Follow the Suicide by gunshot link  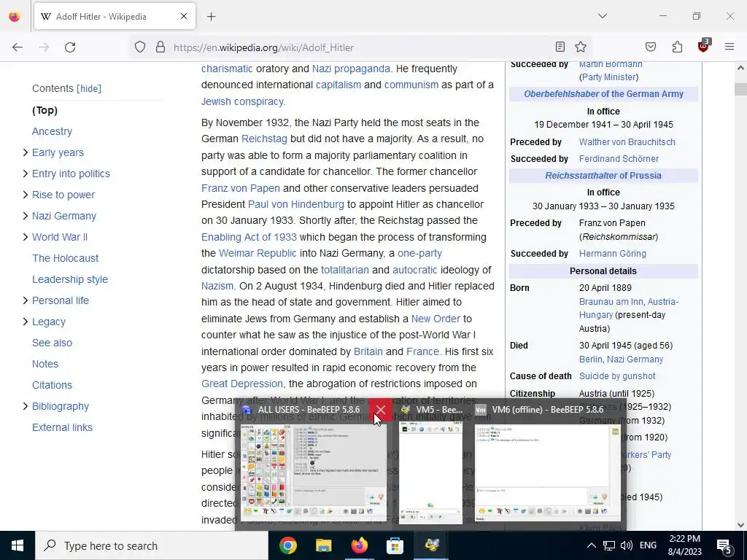click(x=617, y=376)
